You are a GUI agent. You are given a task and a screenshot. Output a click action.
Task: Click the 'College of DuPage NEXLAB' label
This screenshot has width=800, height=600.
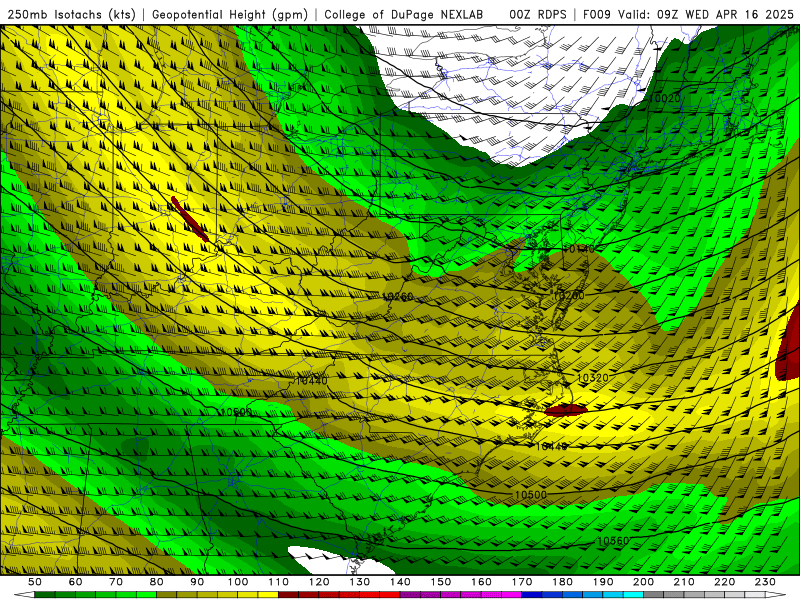pos(404,14)
